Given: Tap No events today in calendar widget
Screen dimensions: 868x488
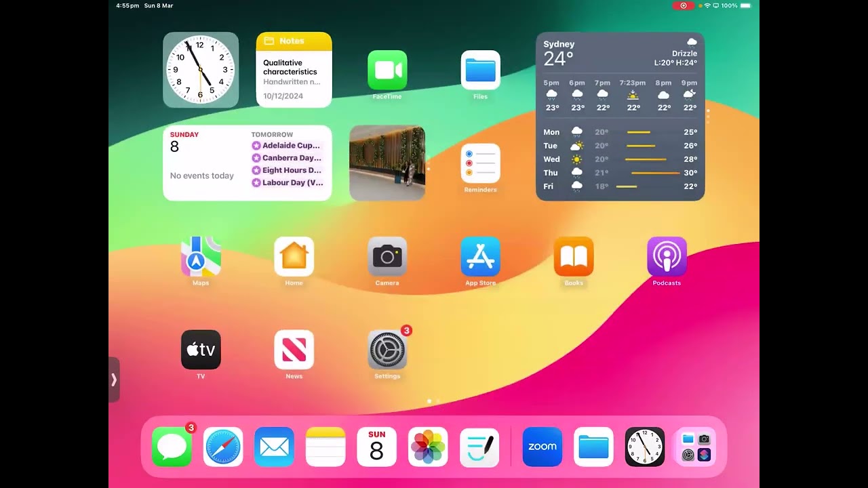Looking at the screenshot, I should click(201, 176).
